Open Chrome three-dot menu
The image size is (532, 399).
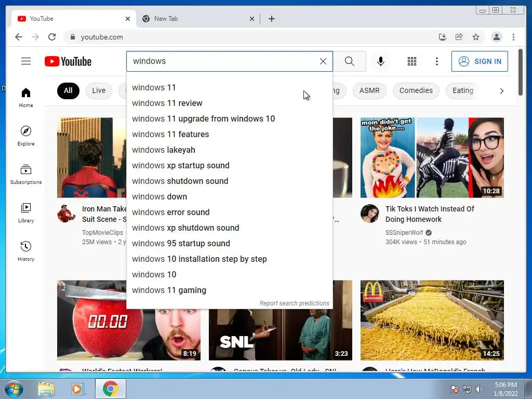point(513,37)
